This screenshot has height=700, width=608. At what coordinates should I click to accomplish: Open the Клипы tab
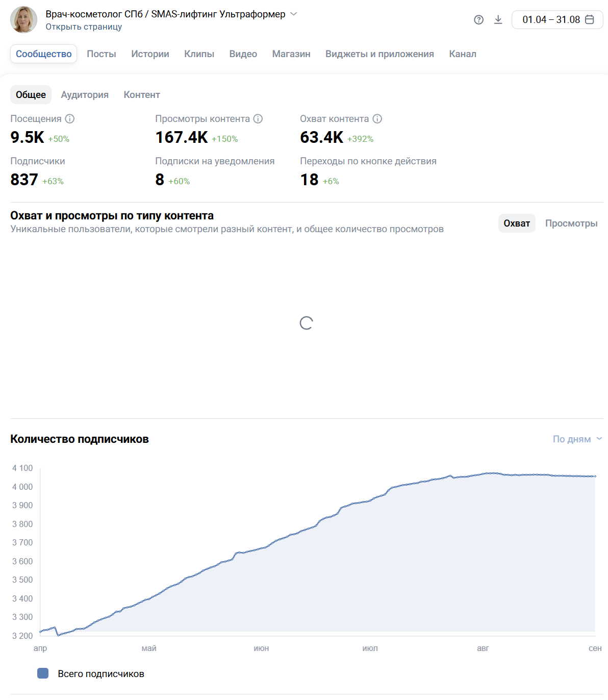coord(199,54)
